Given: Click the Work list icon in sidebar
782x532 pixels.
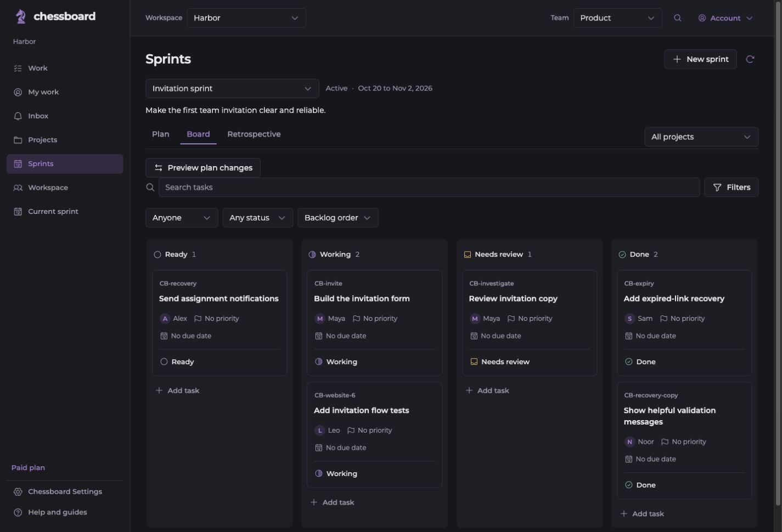Looking at the screenshot, I should [x=18, y=69].
